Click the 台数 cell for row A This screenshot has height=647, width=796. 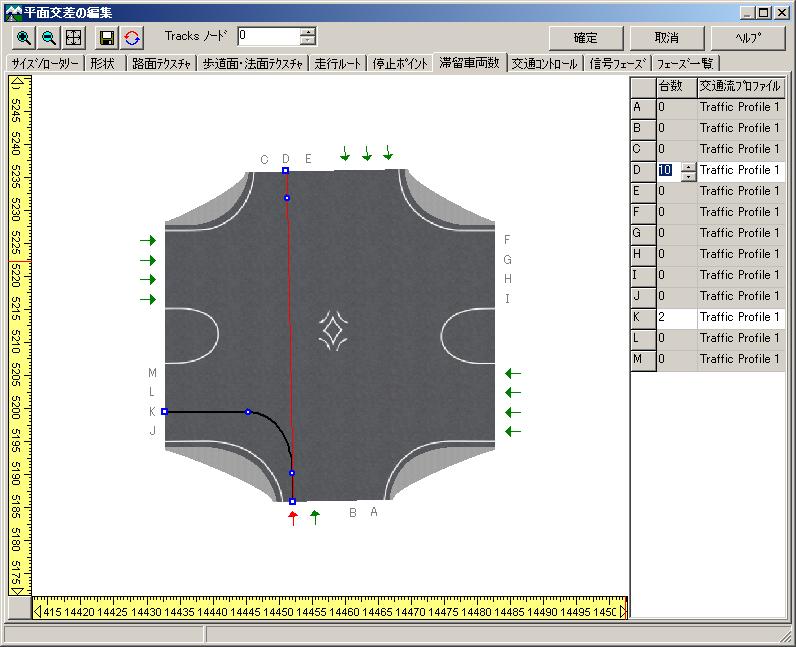click(676, 107)
